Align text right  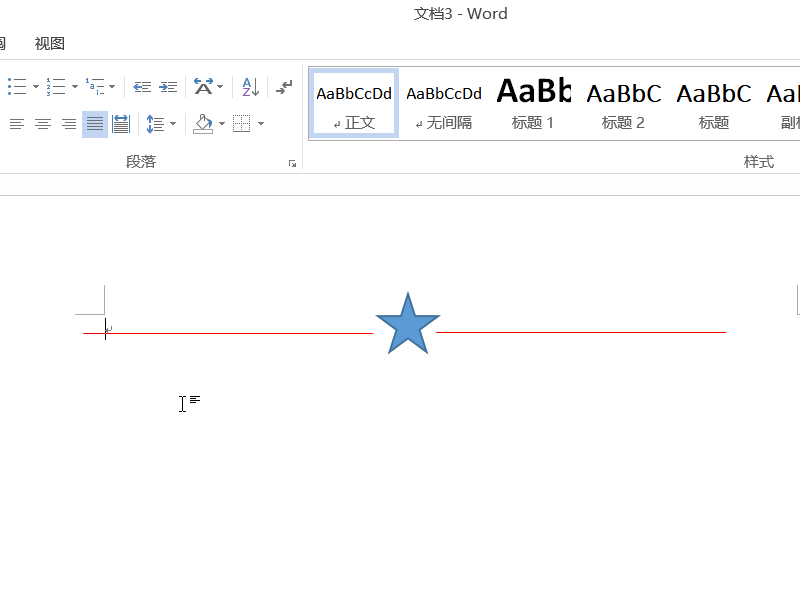pos(69,124)
